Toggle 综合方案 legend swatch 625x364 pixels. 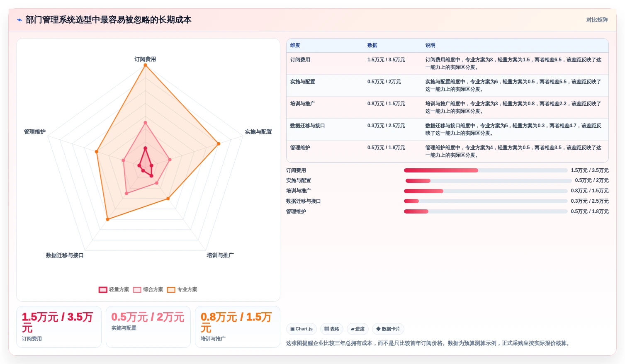coord(137,290)
